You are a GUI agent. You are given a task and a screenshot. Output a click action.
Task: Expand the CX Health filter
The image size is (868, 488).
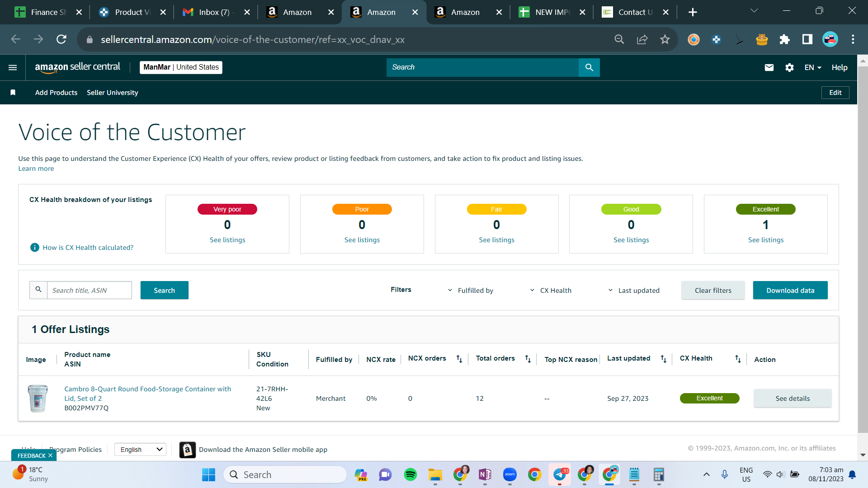[x=551, y=291]
